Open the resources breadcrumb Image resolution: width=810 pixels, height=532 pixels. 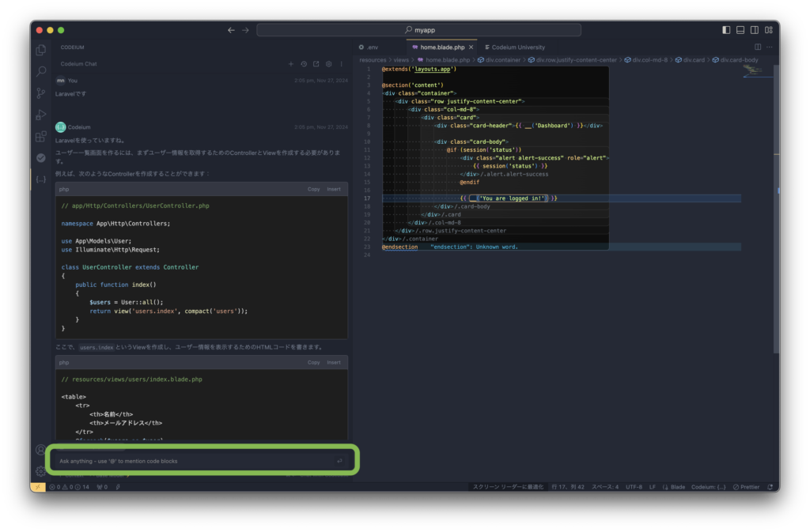click(373, 60)
